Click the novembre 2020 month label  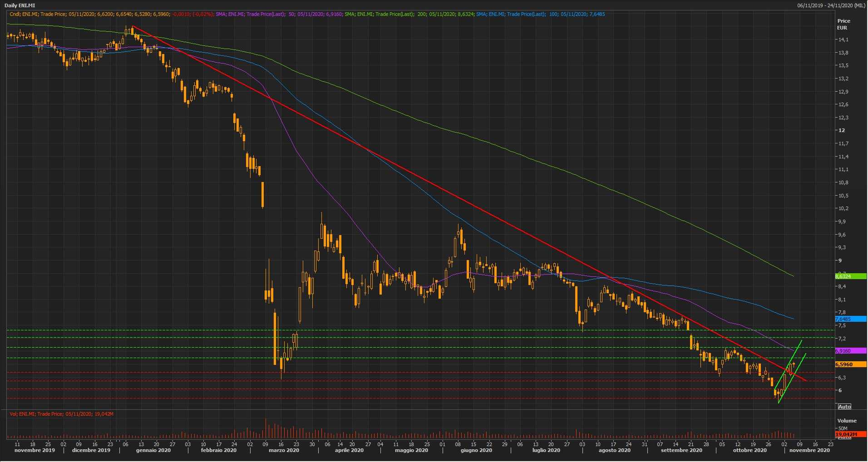809,451
